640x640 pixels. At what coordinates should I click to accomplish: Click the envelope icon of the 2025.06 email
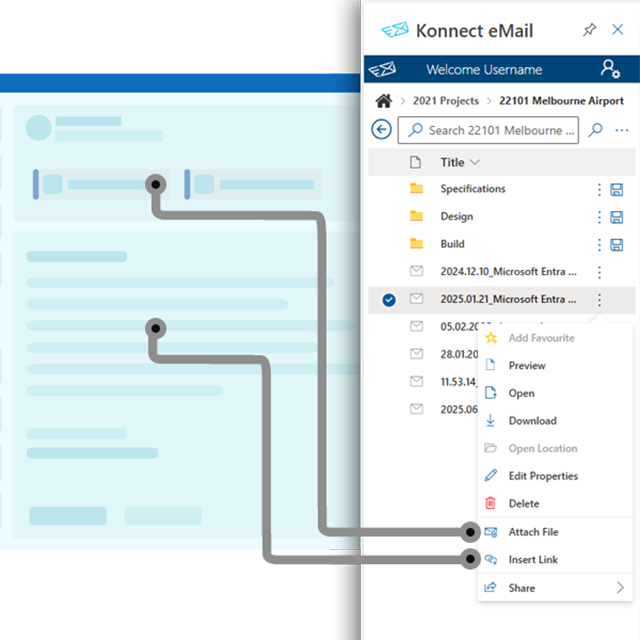[416, 409]
